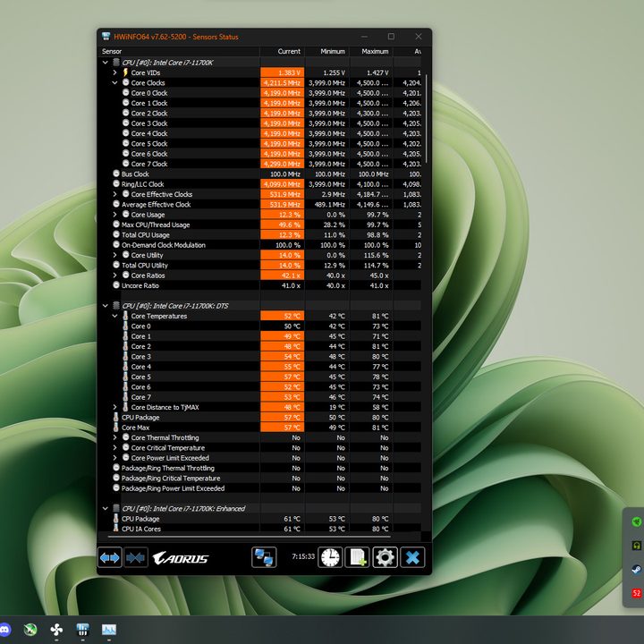This screenshot has width=644, height=644.
Task: Click the Steam tray icon
Action: (636, 569)
